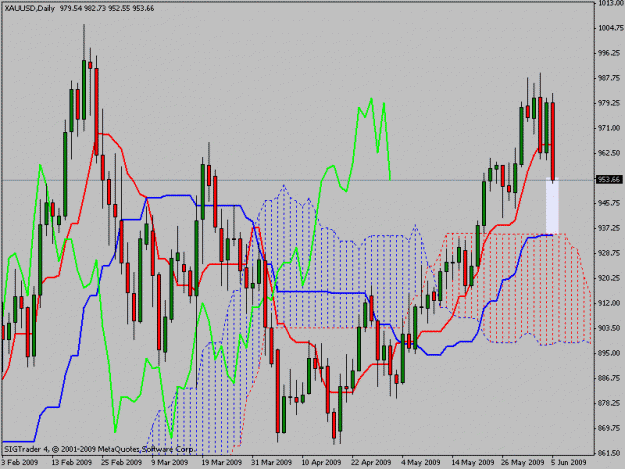Click the 996.25 price level label
Screen dimensions: 625x469
[610, 53]
